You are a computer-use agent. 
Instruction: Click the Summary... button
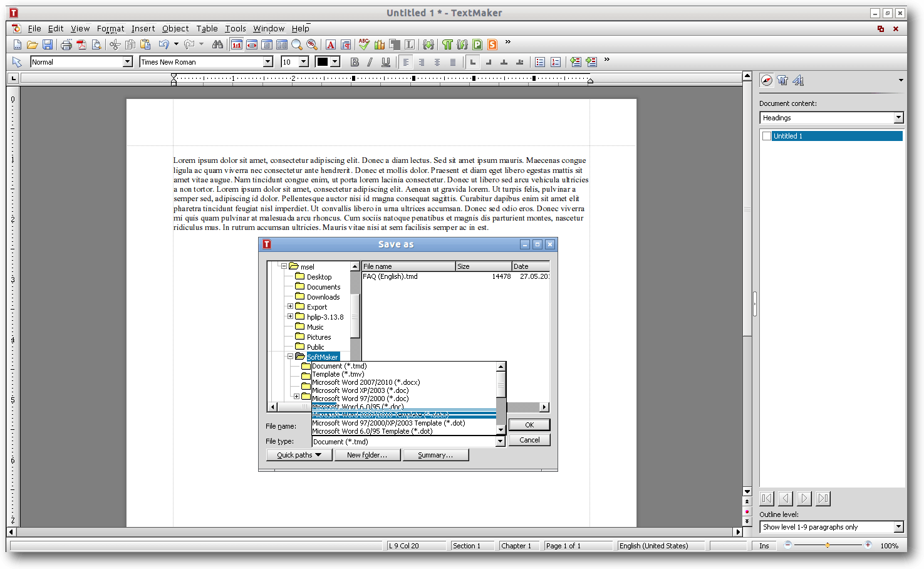point(435,455)
